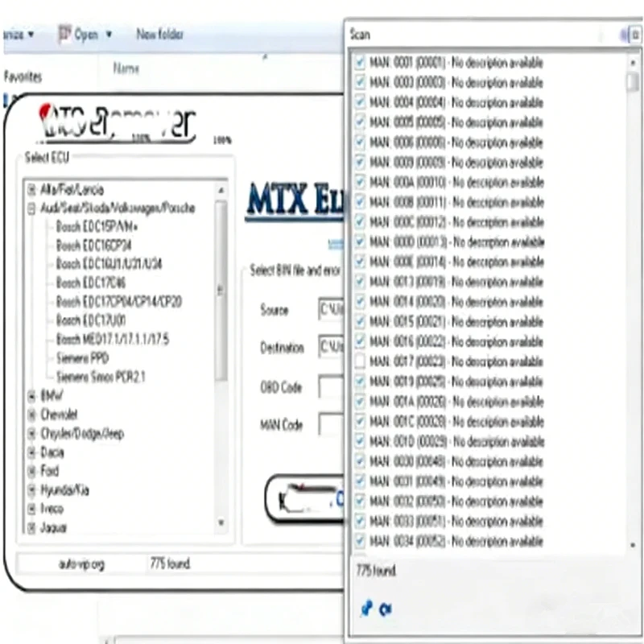
Task: Click the ECU tree scrollbar up arrow
Action: (221, 190)
